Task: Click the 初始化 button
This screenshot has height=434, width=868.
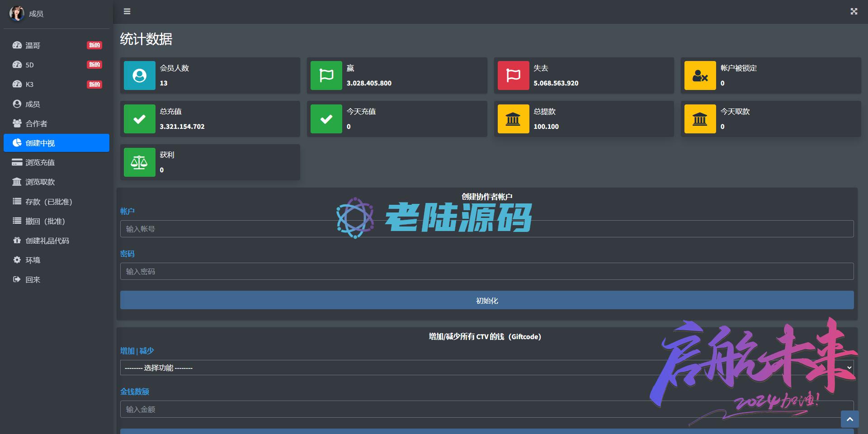Action: pyautogui.click(x=487, y=300)
